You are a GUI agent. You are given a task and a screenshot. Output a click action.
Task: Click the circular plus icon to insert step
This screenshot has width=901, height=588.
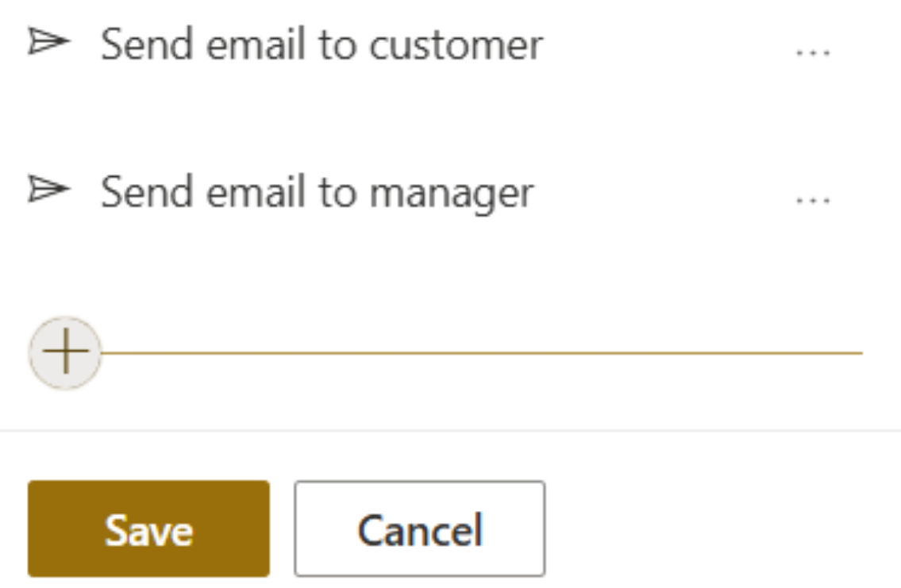(66, 352)
